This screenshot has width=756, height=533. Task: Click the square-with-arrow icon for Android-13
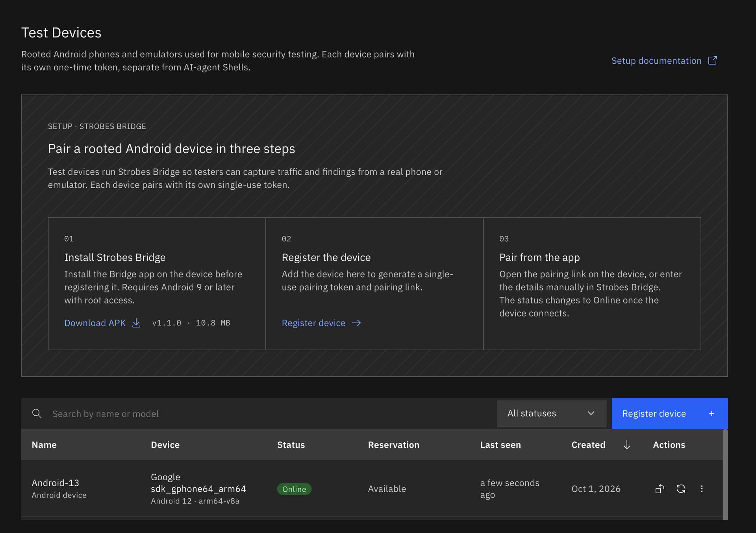click(660, 489)
